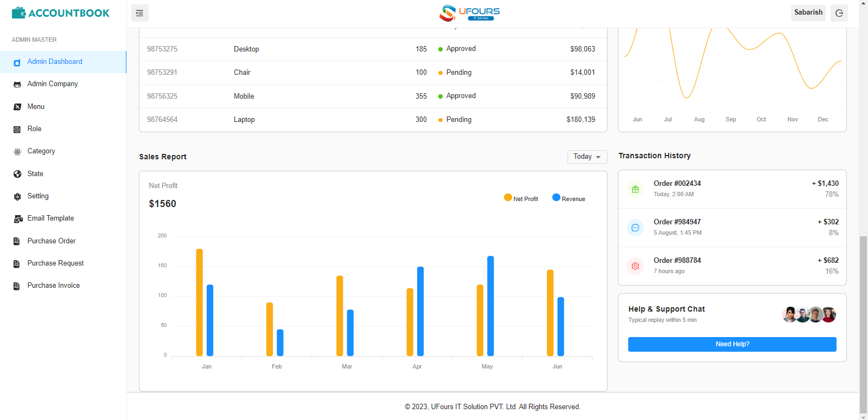Click the chat bubble icon for Order #984947
The image size is (868, 420).
point(635,228)
